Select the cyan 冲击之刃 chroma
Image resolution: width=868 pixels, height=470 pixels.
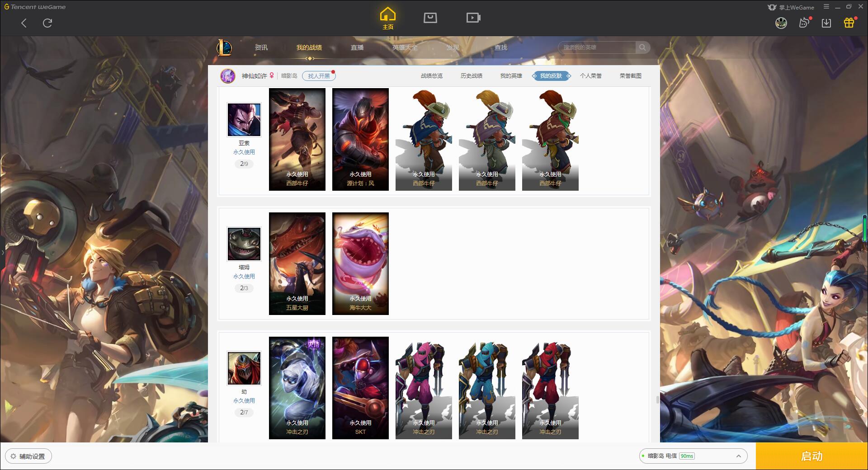point(487,388)
